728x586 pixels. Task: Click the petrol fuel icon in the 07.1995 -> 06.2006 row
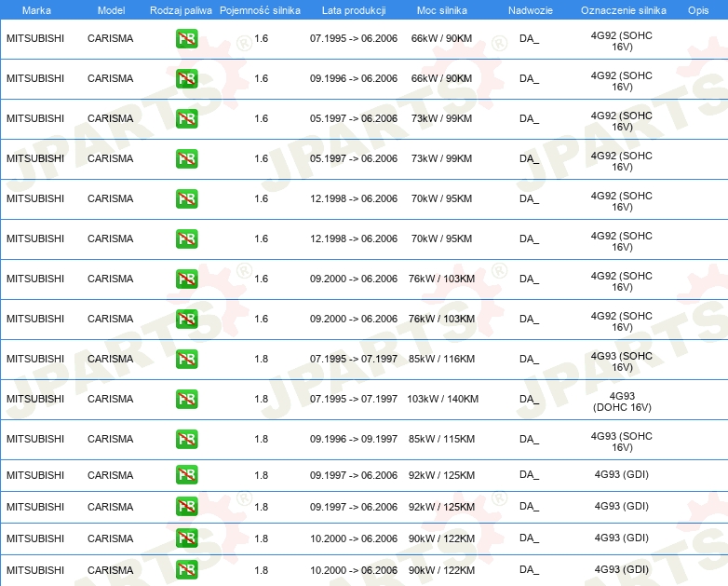[x=186, y=38]
